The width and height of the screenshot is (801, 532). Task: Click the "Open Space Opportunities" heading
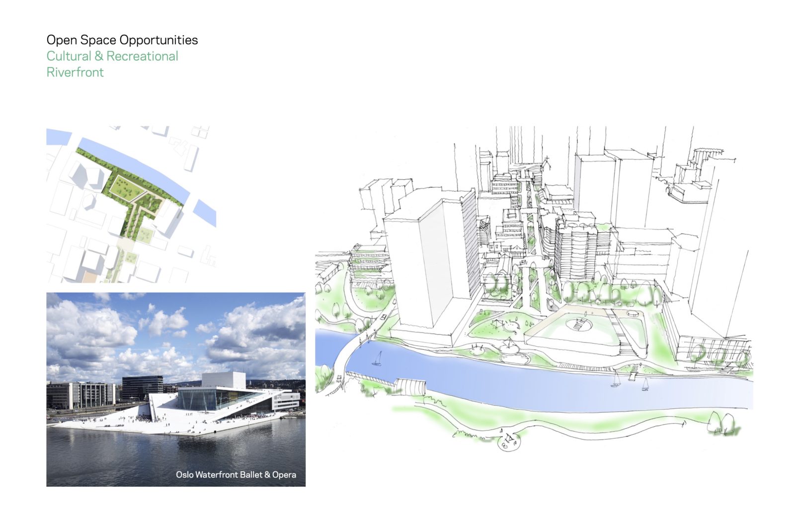tap(122, 40)
